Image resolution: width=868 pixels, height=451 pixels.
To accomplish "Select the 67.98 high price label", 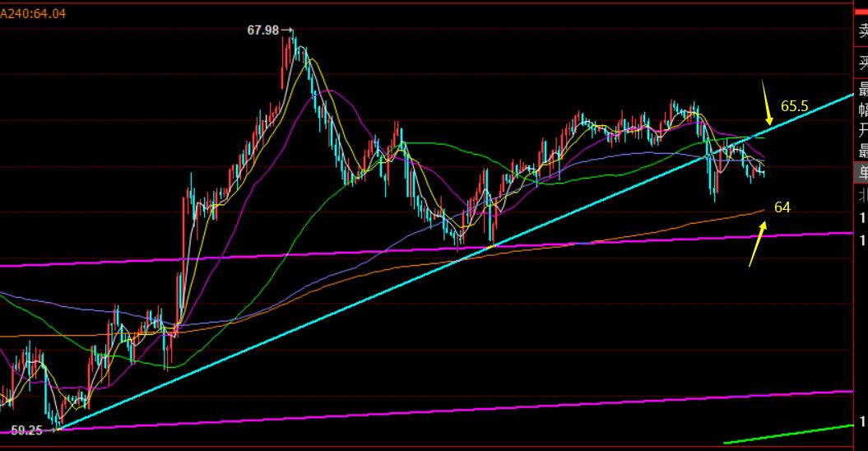I will [x=263, y=30].
